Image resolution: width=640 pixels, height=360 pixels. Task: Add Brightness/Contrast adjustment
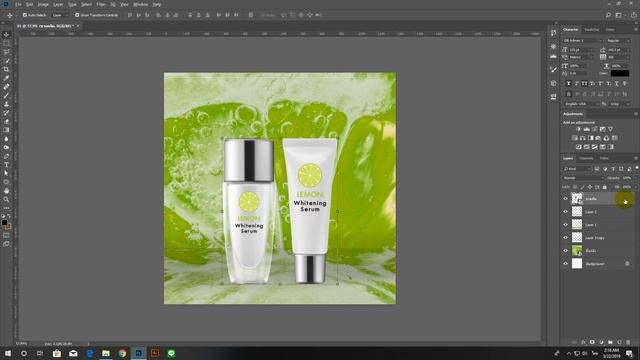point(578,129)
